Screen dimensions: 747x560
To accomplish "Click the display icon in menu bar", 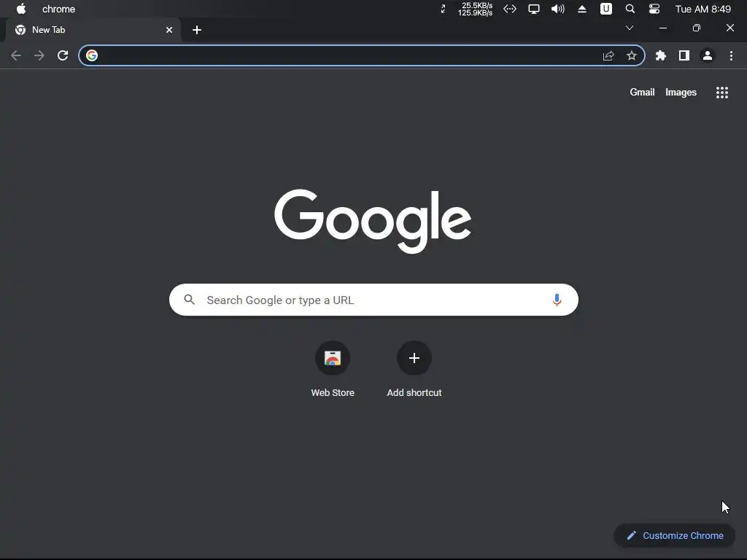I will pyautogui.click(x=533, y=9).
